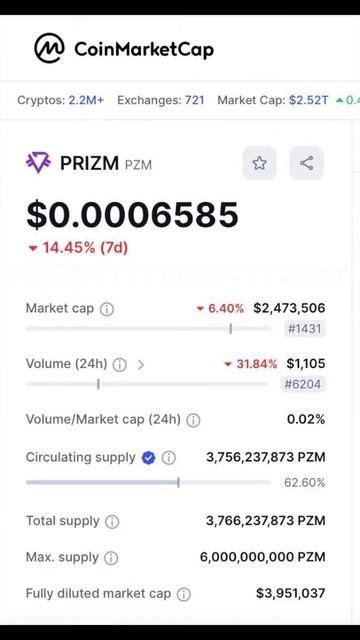Screen dimensions: 360x640
Task: Click the purple PRIZM coin logo
Action: (x=38, y=162)
